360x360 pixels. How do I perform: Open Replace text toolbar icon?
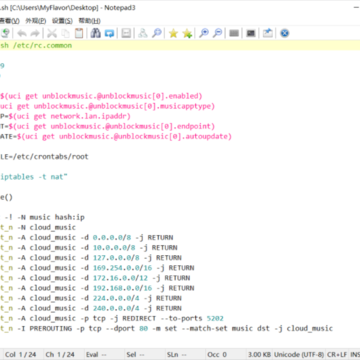(x=109, y=33)
